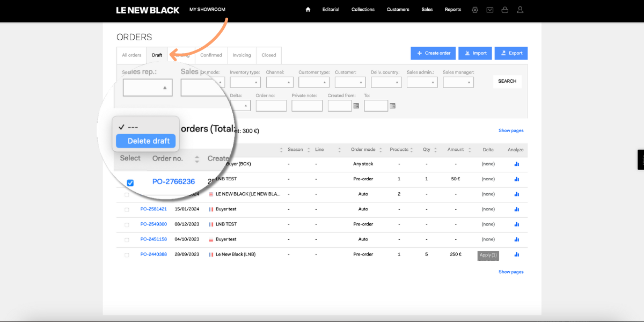Open the Sales menu
644x322 pixels.
click(427, 10)
